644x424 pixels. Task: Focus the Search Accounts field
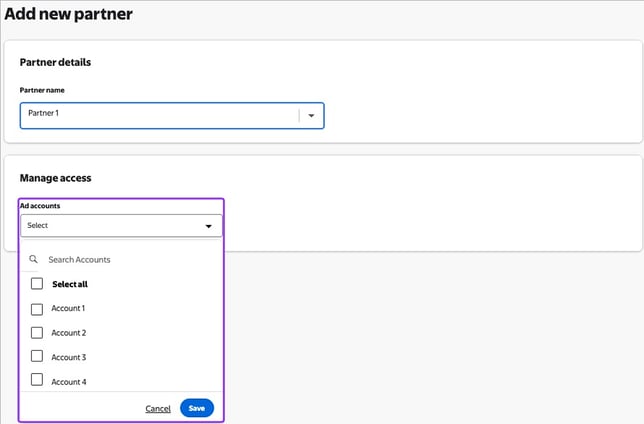click(x=123, y=260)
